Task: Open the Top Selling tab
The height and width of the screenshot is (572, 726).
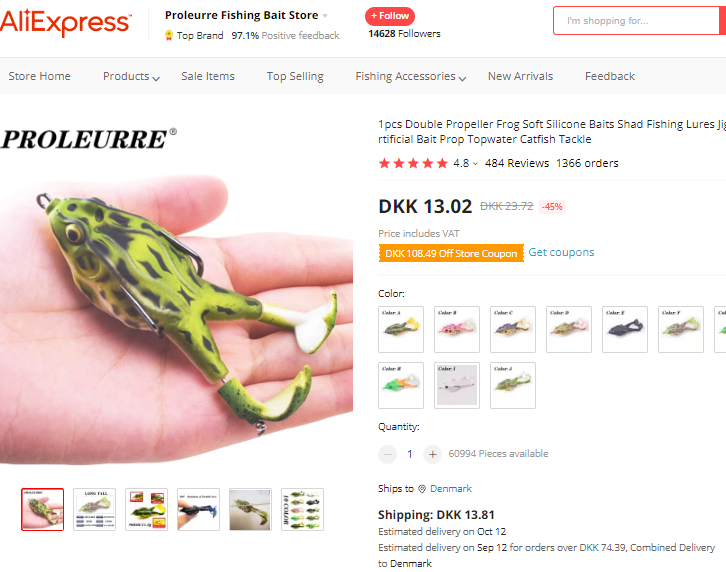Action: pyautogui.click(x=295, y=76)
